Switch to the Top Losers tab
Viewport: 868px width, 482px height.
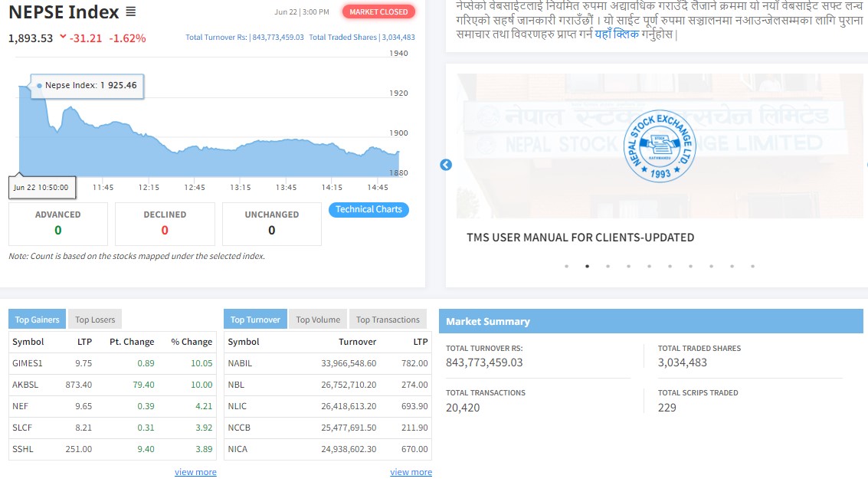(95, 320)
